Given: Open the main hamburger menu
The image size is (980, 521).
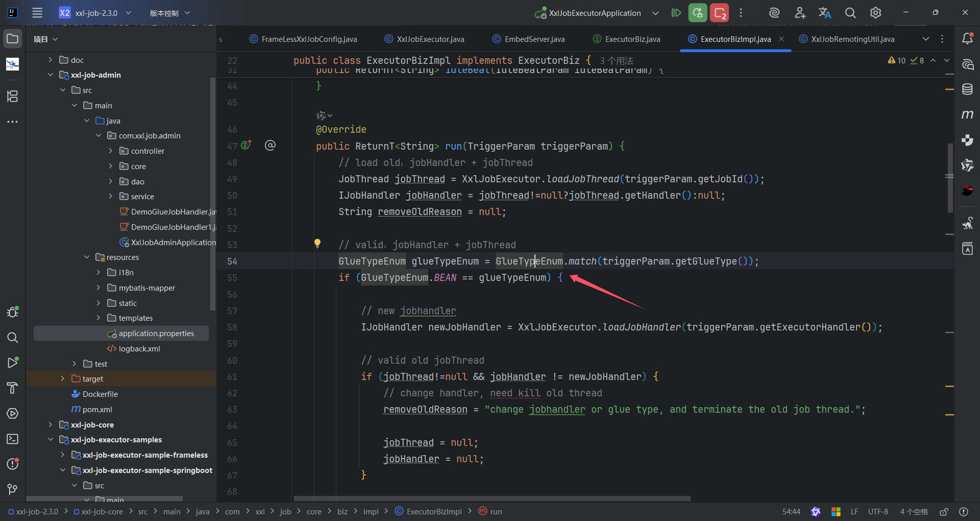Looking at the screenshot, I should [x=37, y=13].
